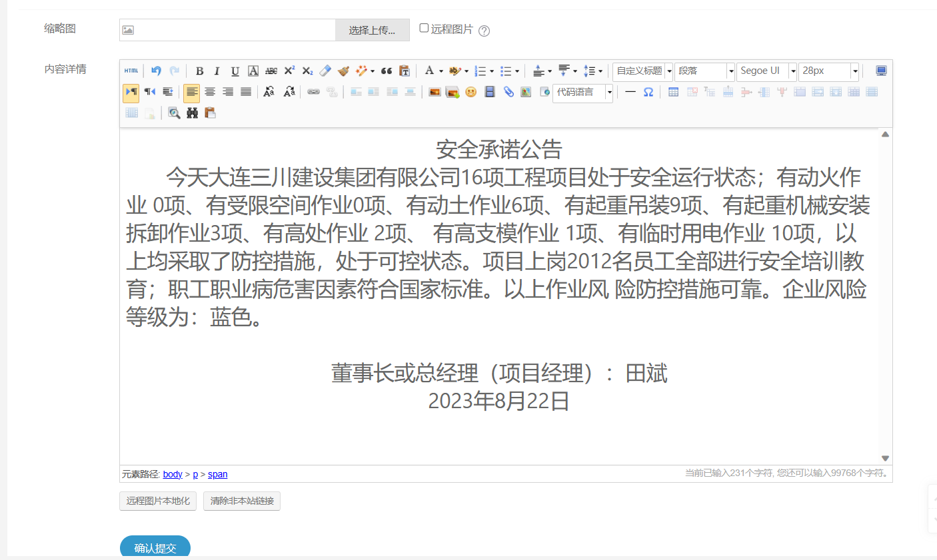Attach a file with the paperclip icon
The height and width of the screenshot is (560, 937).
[508, 92]
